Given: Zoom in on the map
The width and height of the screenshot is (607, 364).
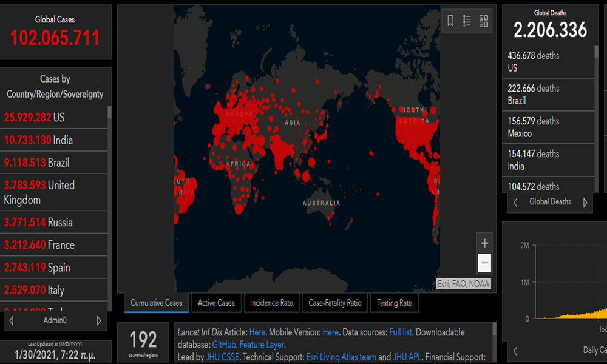Looking at the screenshot, I should (484, 244).
